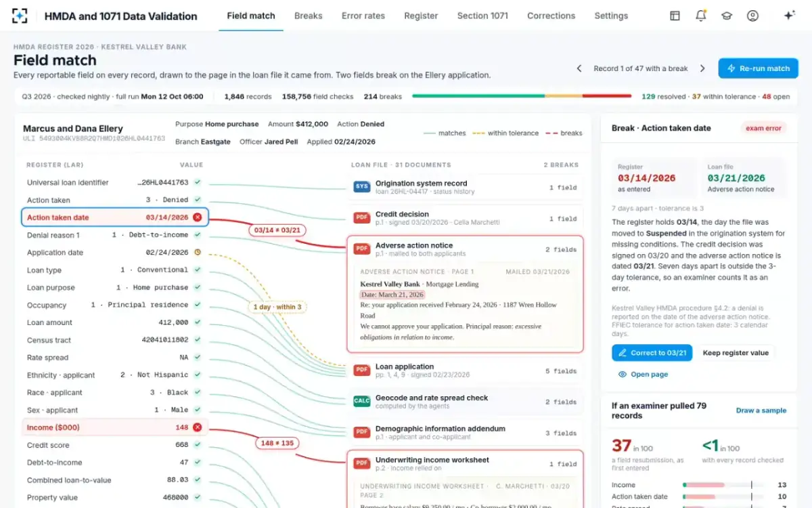
Task: Open the Section 1071 tab
Action: coord(482,16)
